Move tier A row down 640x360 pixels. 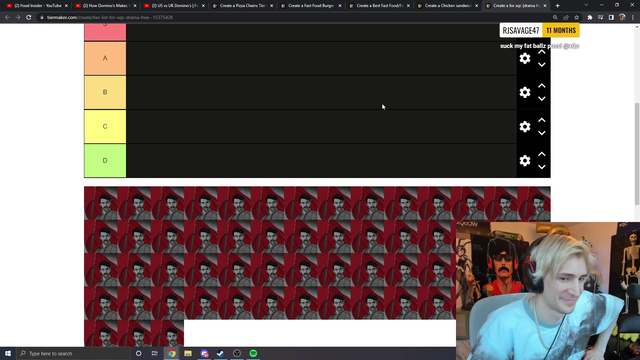pos(542,64)
